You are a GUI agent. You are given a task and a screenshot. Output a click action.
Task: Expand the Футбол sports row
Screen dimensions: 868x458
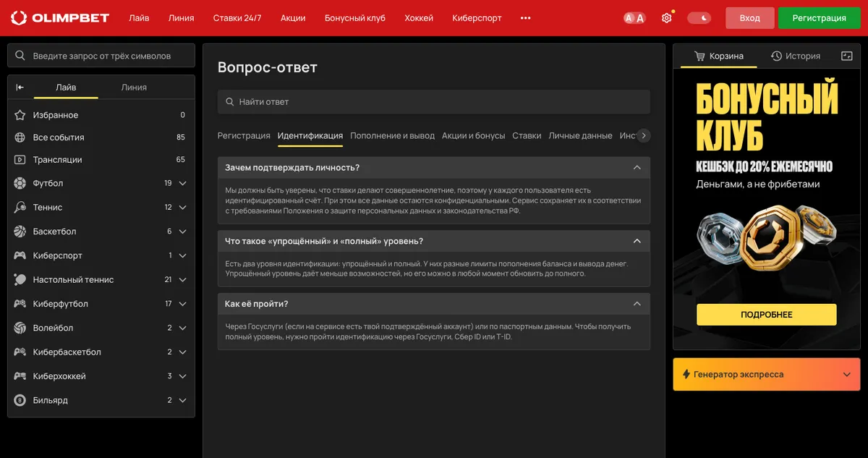pyautogui.click(x=183, y=183)
